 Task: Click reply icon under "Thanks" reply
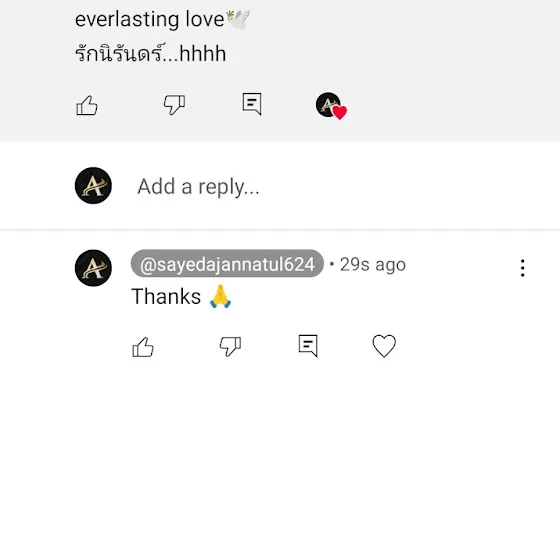tap(308, 345)
